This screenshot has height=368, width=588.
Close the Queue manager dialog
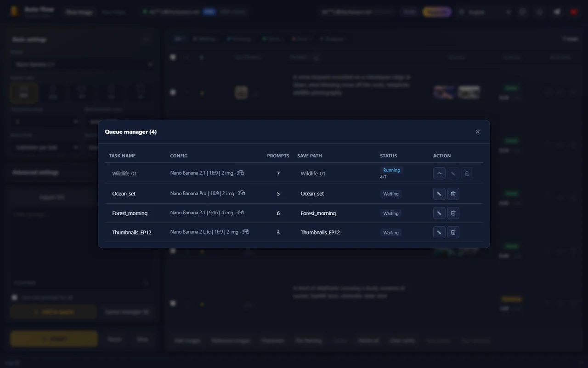(x=477, y=132)
